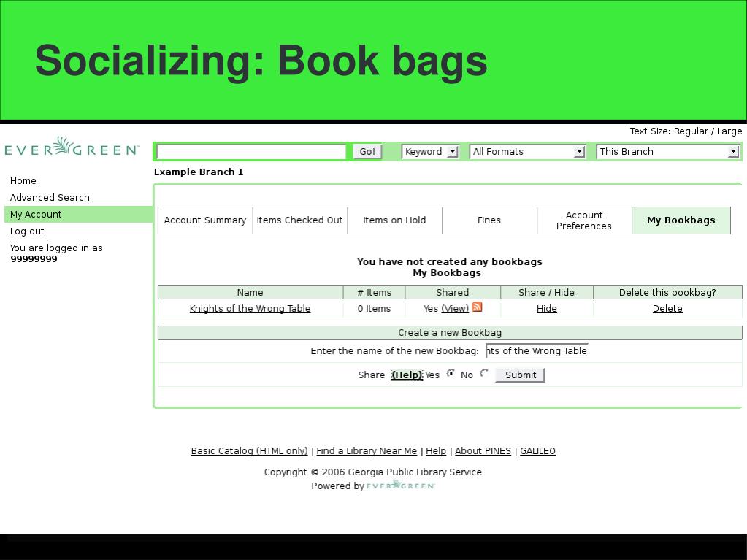Screen dimensions: 747x560
Task: Click the Evergreen logo at top left
Action: click(x=72, y=147)
